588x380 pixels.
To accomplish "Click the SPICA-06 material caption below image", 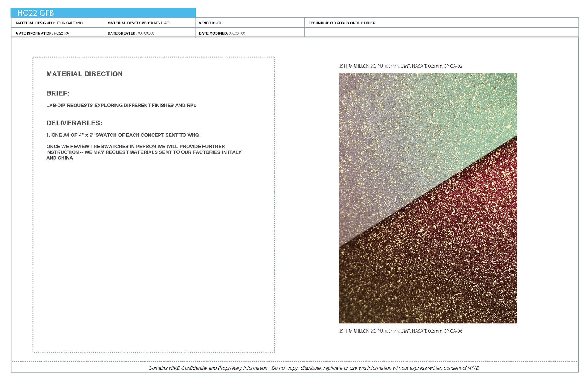I will [x=401, y=331].
